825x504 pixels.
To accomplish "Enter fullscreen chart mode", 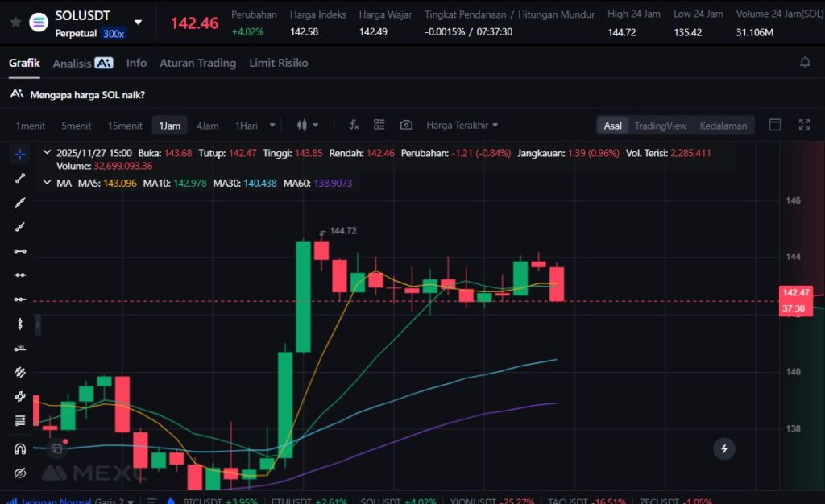I will click(x=804, y=125).
